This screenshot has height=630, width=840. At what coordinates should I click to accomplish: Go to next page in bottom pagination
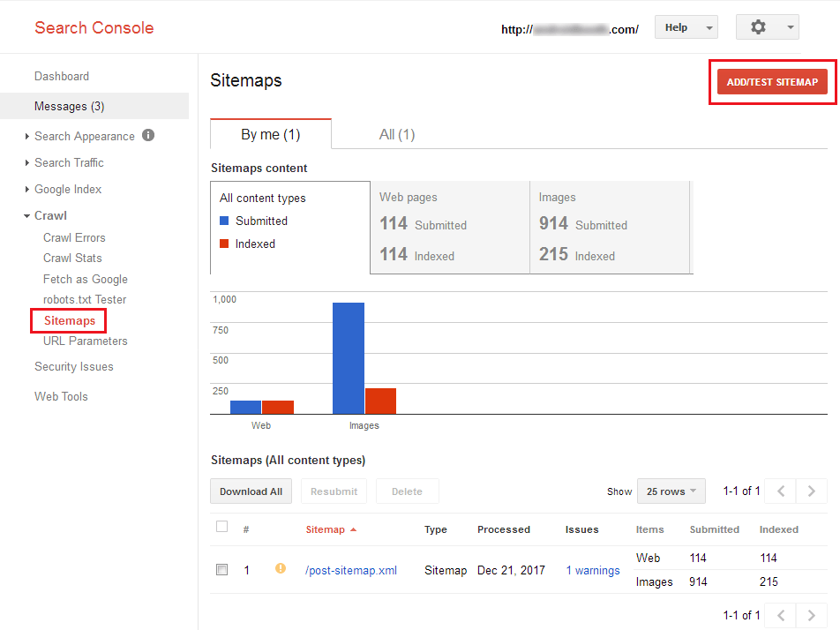click(812, 615)
